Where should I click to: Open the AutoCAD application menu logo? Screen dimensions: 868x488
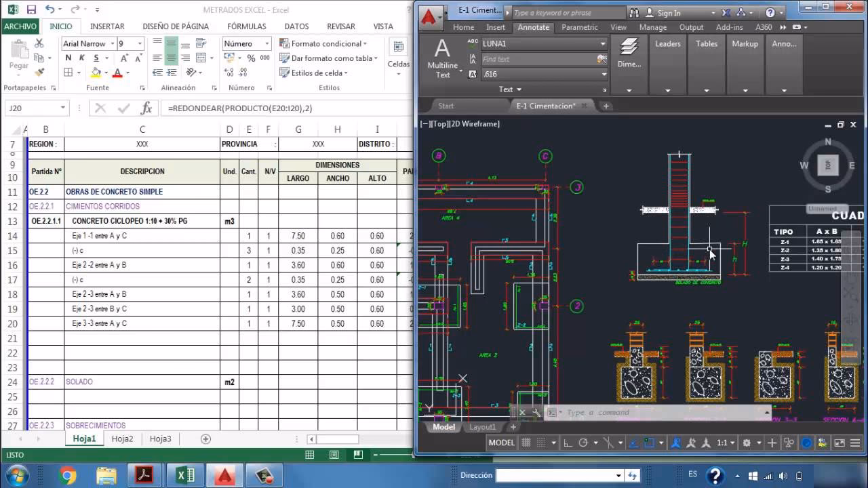click(x=429, y=16)
